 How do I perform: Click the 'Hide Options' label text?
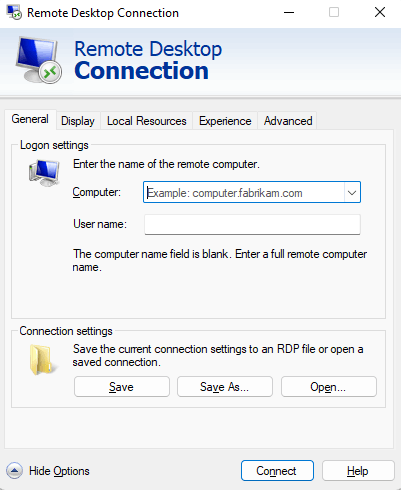[x=59, y=471]
